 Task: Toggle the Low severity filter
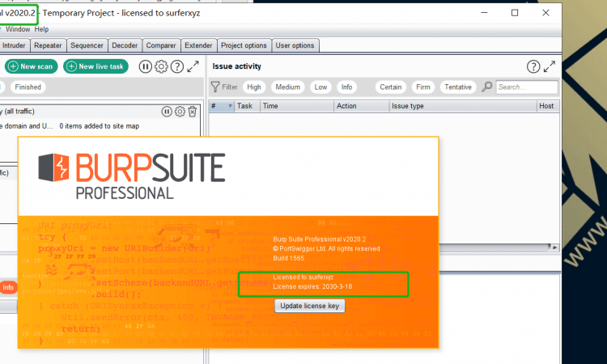[320, 87]
